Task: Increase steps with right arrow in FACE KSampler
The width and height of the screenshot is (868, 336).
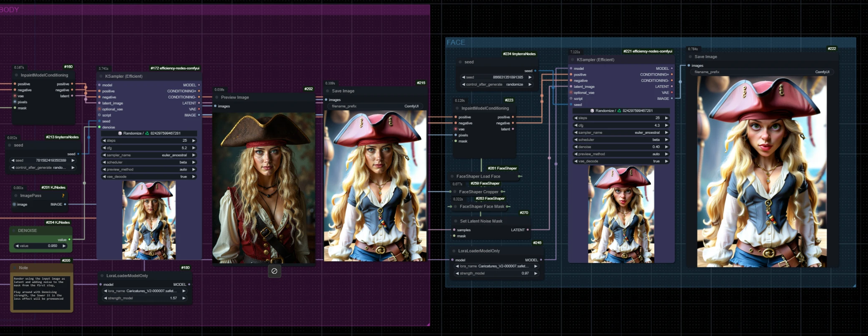Action: tap(666, 118)
